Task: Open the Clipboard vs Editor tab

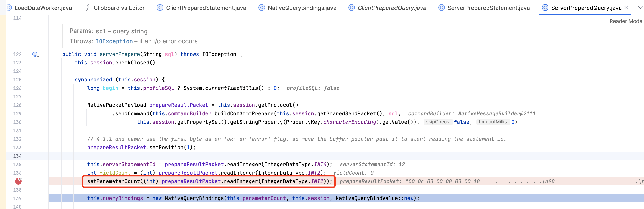Action: 119,8
